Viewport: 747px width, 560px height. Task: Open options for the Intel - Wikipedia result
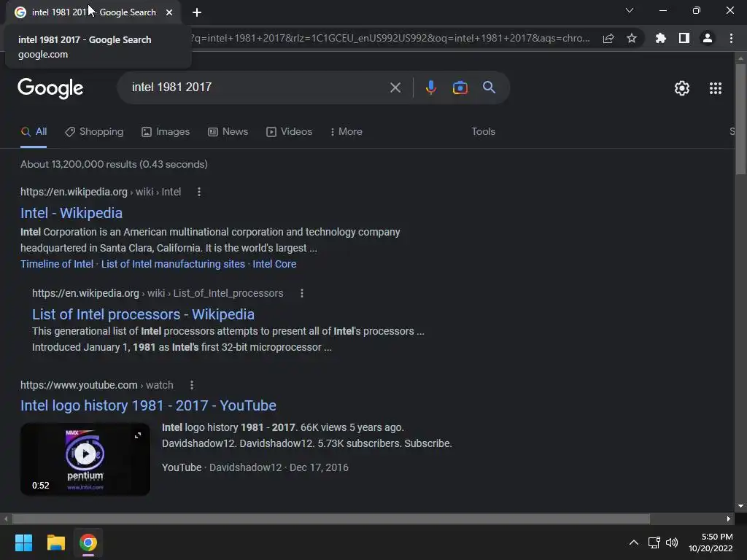[199, 192]
